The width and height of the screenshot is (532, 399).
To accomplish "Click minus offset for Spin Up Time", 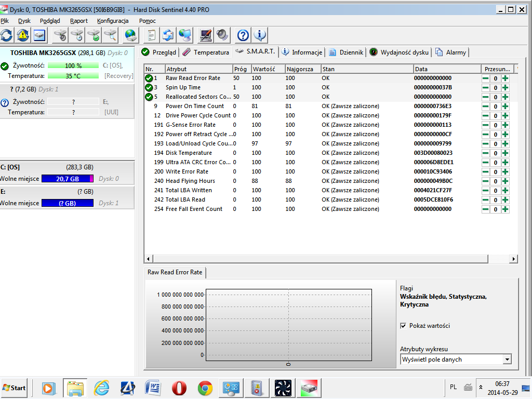I will pyautogui.click(x=486, y=87).
